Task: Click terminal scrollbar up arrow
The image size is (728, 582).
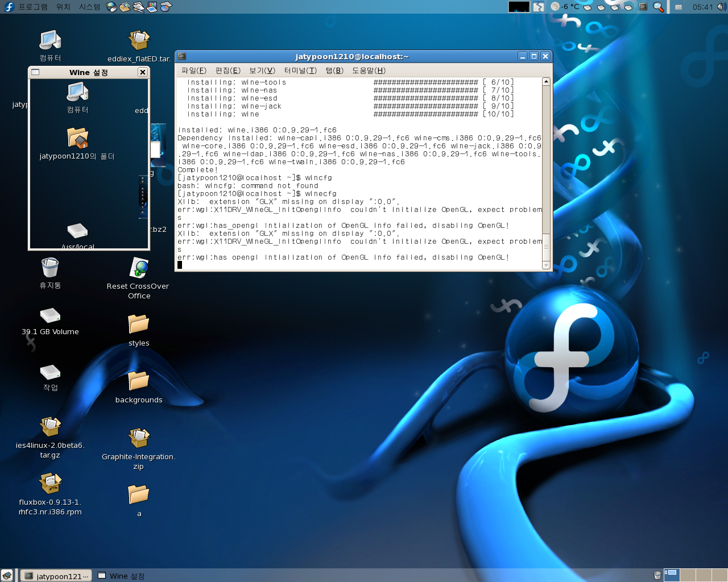Action: coord(546,82)
